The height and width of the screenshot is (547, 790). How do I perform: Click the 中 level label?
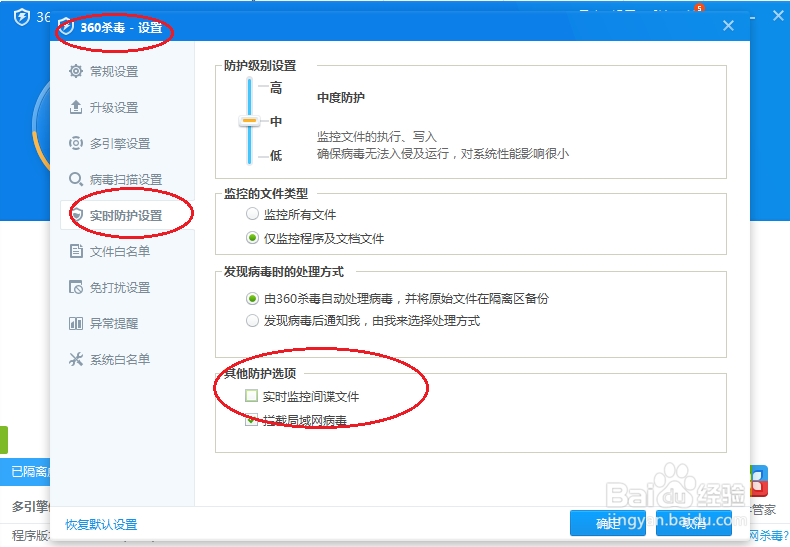276,121
